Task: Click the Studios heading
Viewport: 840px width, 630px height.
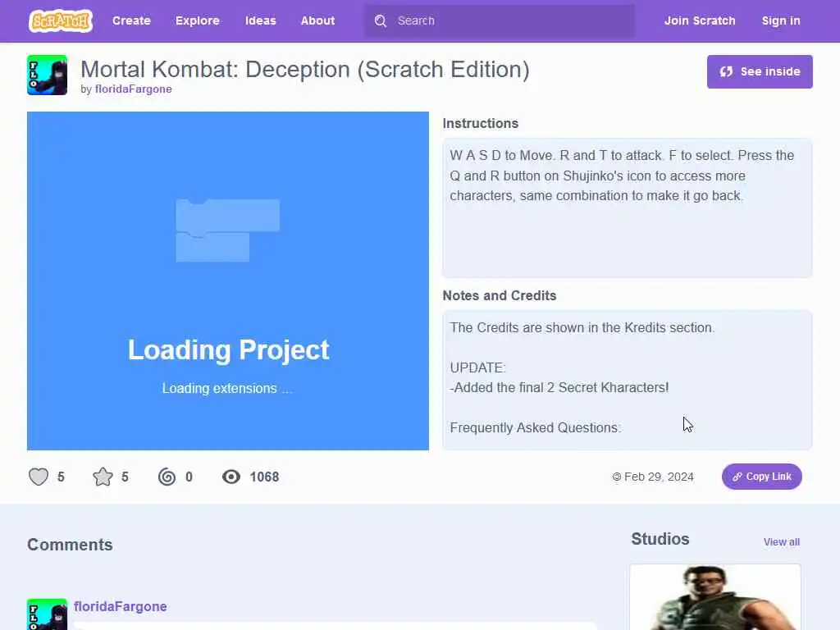Action: [660, 539]
